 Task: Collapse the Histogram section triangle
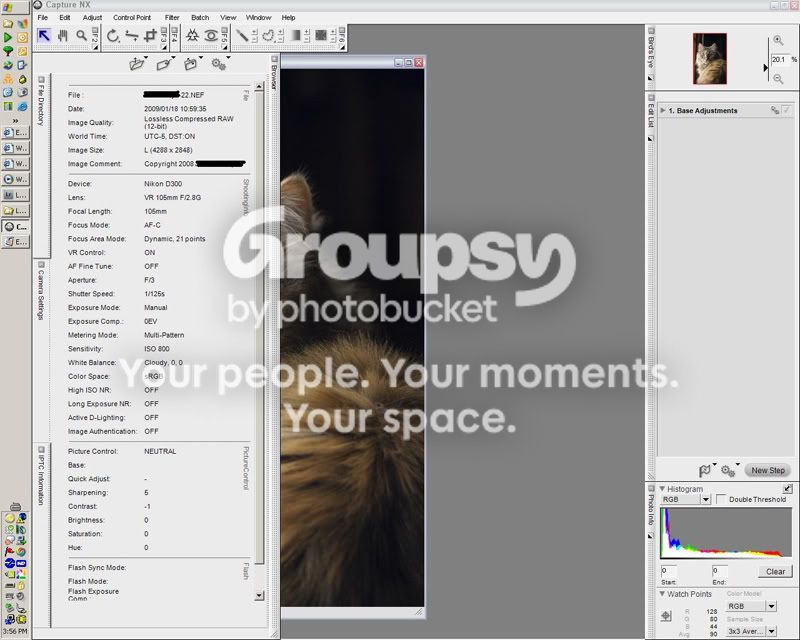point(662,488)
